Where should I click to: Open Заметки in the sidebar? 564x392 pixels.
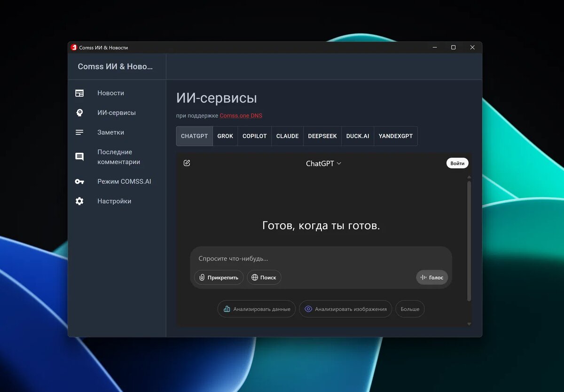click(x=110, y=133)
